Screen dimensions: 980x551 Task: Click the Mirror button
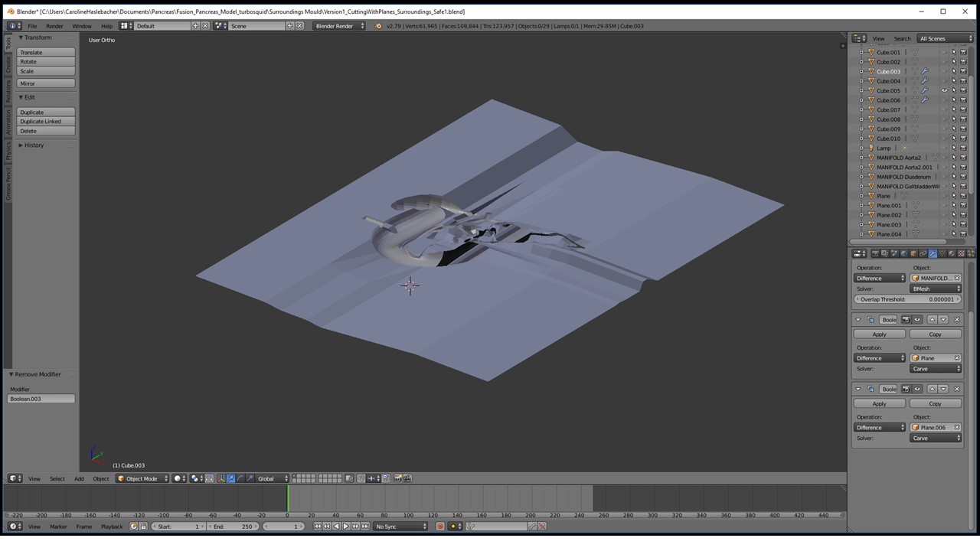[46, 83]
